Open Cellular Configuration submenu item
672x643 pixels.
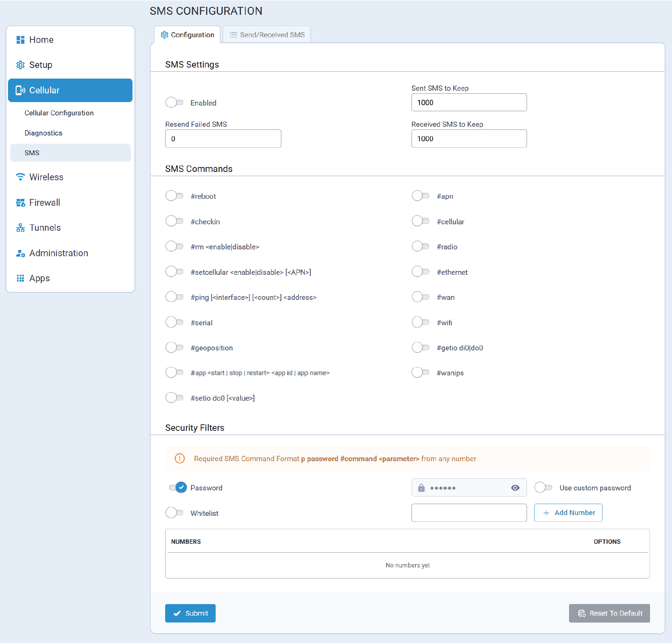(x=59, y=113)
